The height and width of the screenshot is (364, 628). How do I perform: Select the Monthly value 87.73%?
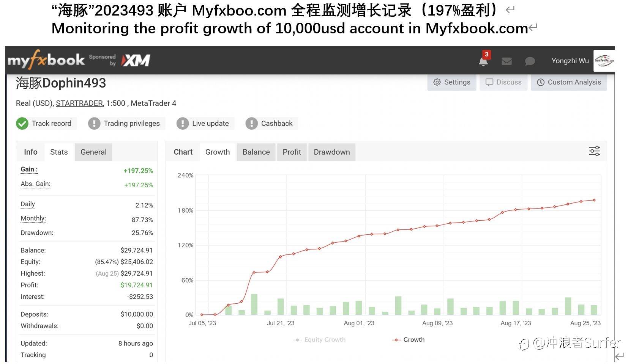click(x=142, y=220)
